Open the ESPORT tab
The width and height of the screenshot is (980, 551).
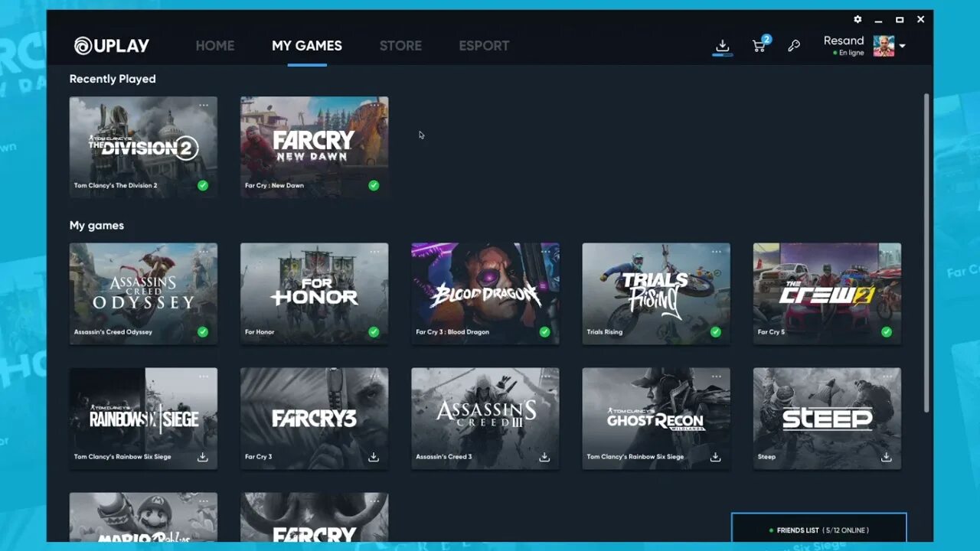pyautogui.click(x=484, y=46)
